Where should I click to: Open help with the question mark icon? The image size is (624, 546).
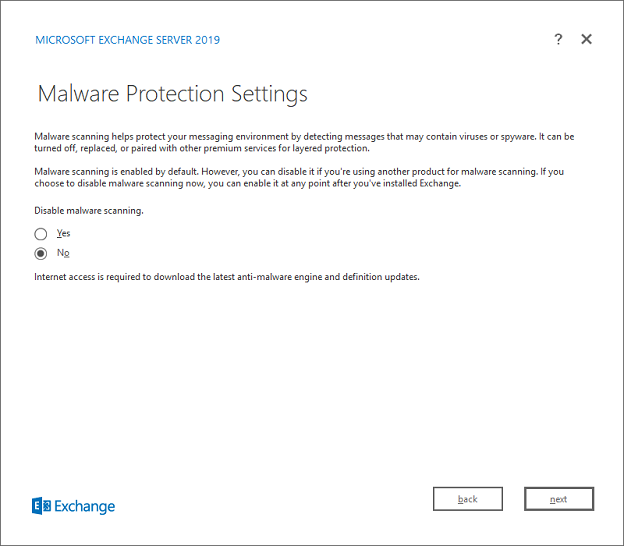558,39
